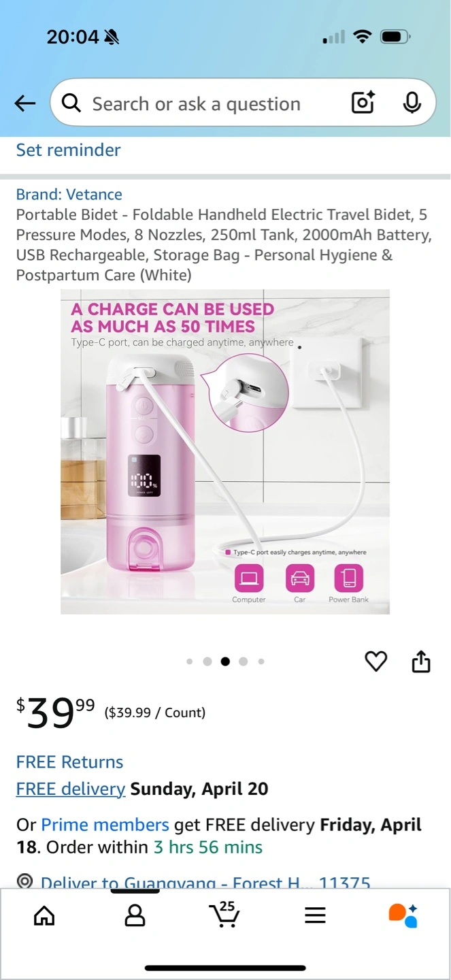Tap the microphone voice search icon
This screenshot has width=451, height=980.
click(x=412, y=103)
